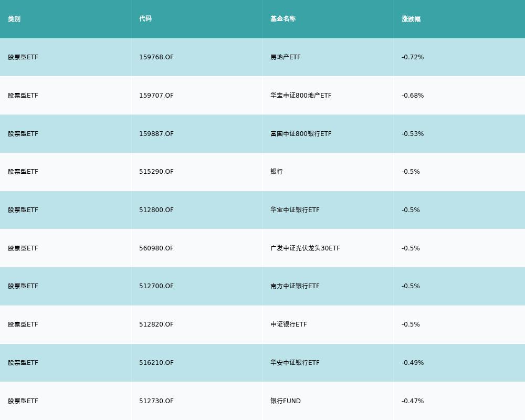The height and width of the screenshot is (420, 525).
Task: Select fund code 159707.OF
Action: coord(156,96)
